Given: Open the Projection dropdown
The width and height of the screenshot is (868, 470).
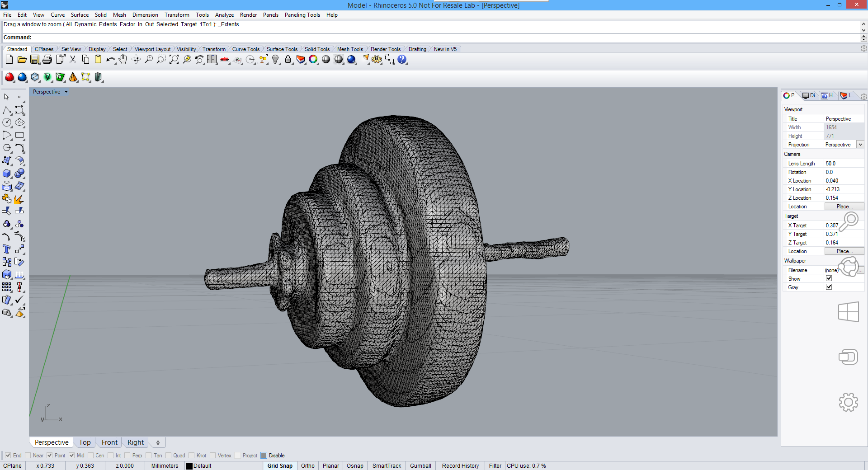Looking at the screenshot, I should click(x=860, y=145).
